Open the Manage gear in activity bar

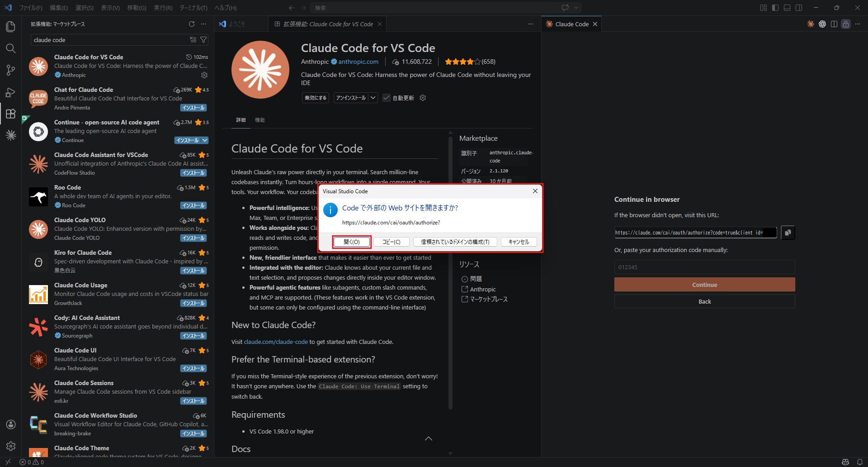point(10,446)
